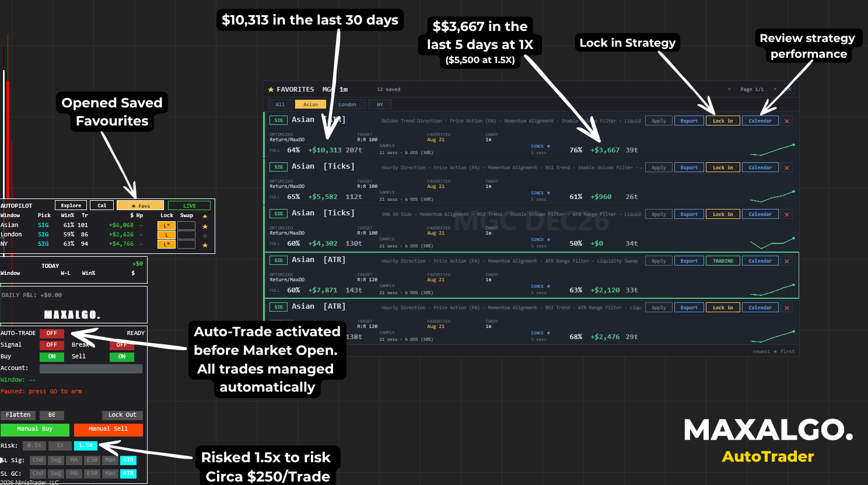Toggle the newest first sort order
868x485 pixels.
[x=773, y=351]
